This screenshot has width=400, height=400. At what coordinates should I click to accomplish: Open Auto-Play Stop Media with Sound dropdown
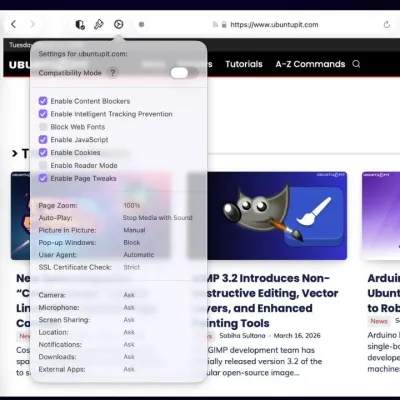tap(157, 218)
